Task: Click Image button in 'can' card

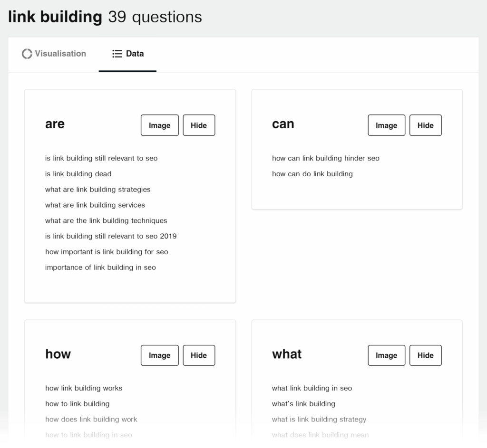Action: click(x=386, y=125)
